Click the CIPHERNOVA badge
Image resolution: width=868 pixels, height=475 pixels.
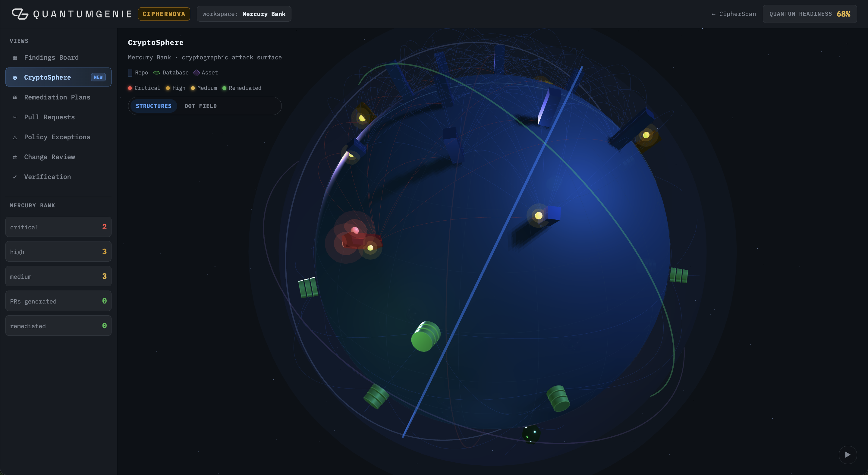pos(164,14)
